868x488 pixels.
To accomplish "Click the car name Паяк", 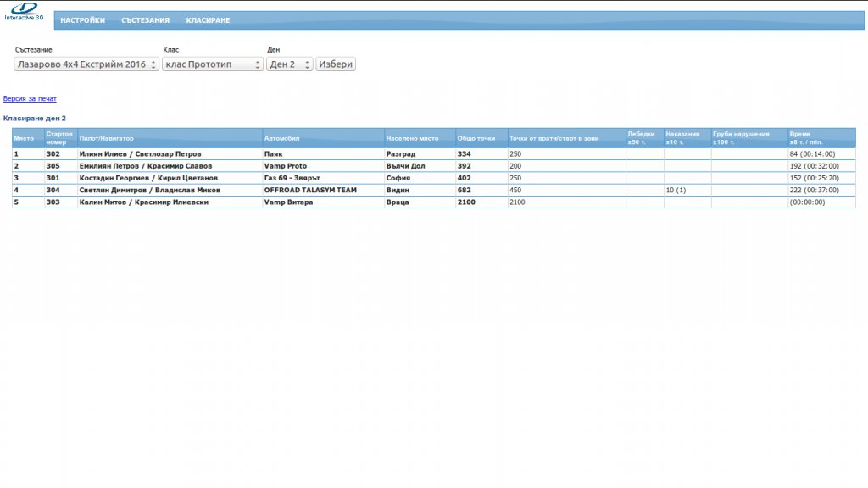I will point(274,154).
